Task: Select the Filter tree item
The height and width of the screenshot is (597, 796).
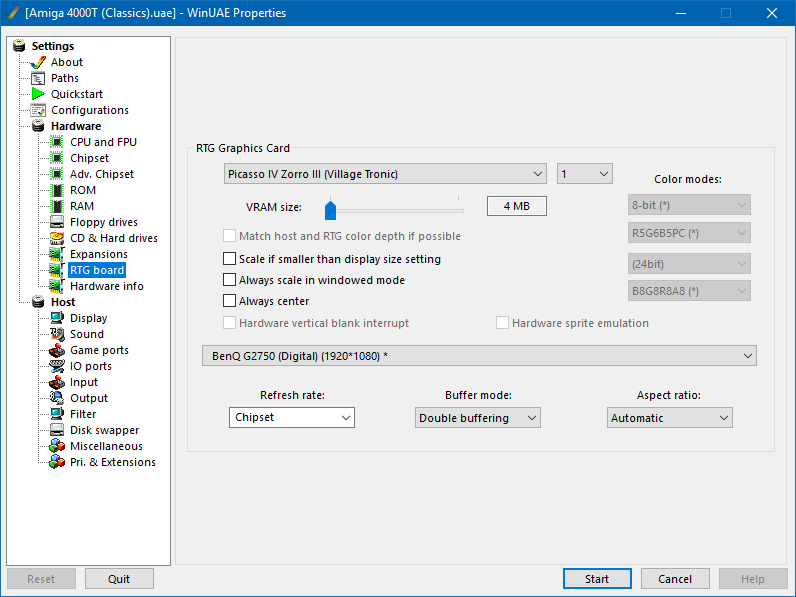Action: (83, 414)
